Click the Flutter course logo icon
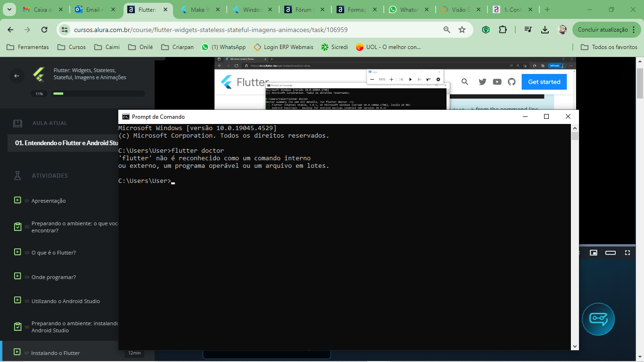Image resolution: width=644 pixels, height=362 pixels. point(39,74)
